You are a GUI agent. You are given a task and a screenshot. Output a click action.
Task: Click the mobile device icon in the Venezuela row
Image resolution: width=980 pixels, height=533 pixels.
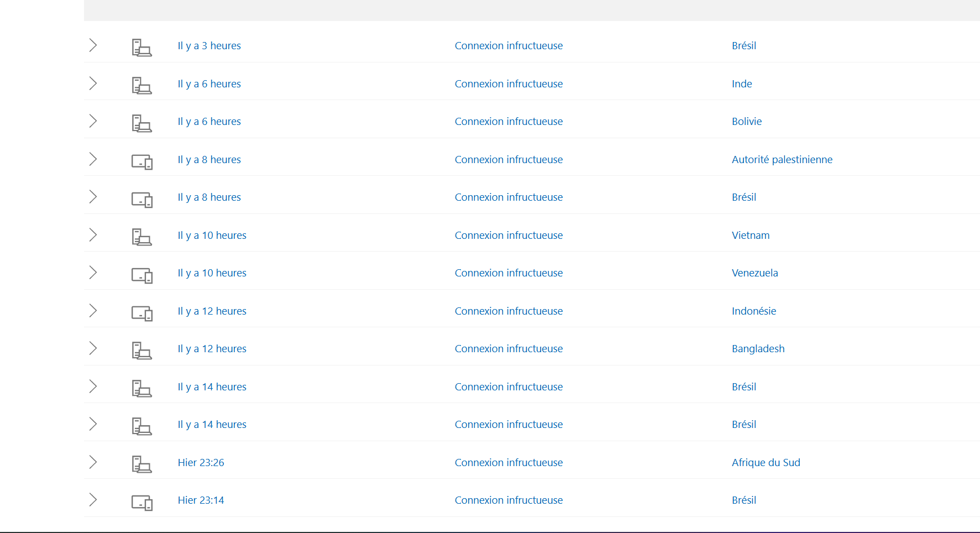click(142, 275)
